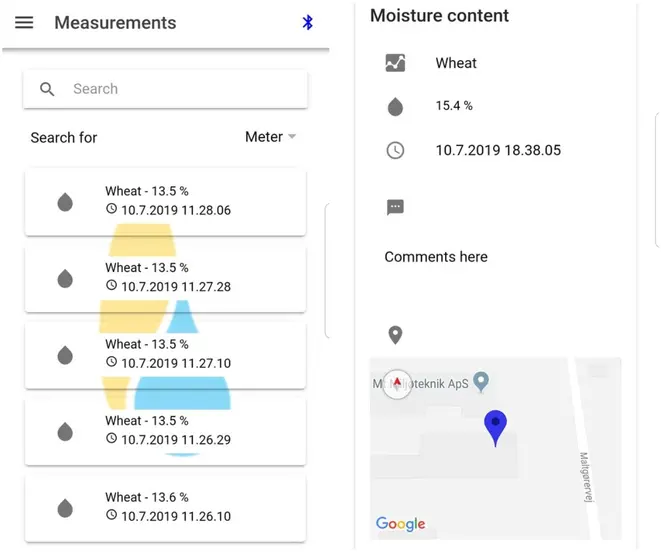Open Wheat measurement from 11.27.28
The width and height of the screenshot is (661, 553).
click(x=165, y=278)
